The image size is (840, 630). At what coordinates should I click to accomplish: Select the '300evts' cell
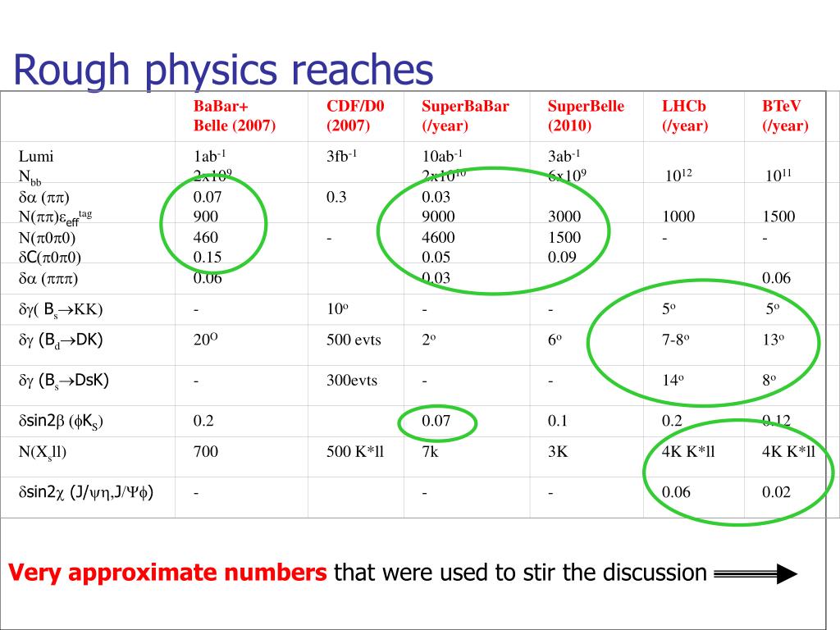coord(352,381)
